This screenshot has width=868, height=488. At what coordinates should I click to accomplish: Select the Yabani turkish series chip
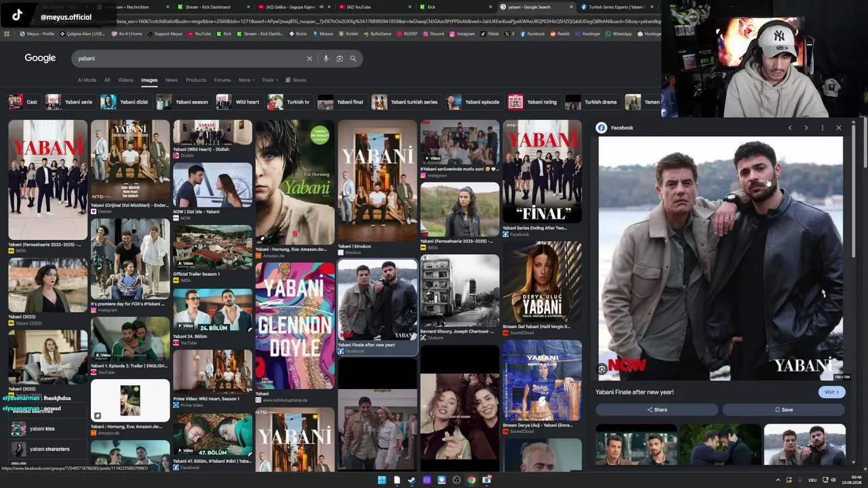(x=406, y=102)
